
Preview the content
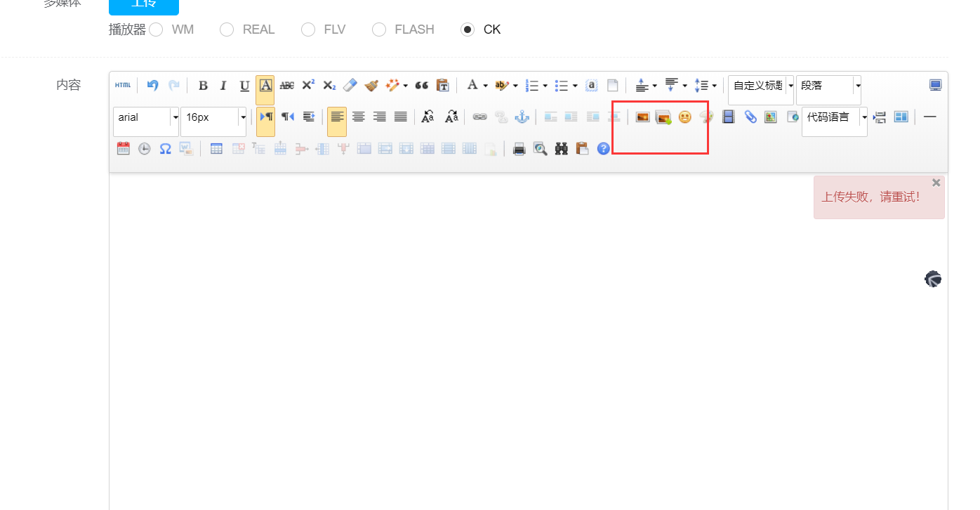tap(540, 148)
